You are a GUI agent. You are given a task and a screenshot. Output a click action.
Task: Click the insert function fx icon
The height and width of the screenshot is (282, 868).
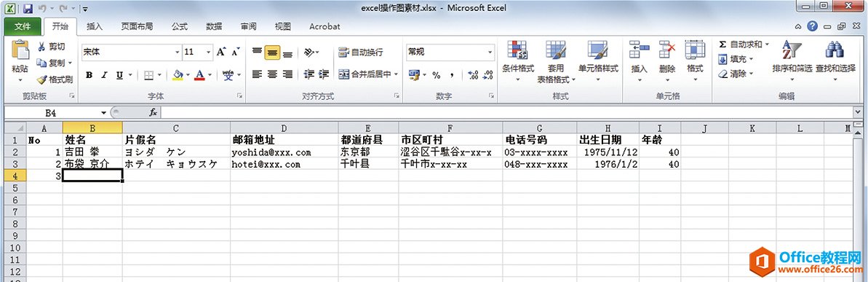click(154, 112)
